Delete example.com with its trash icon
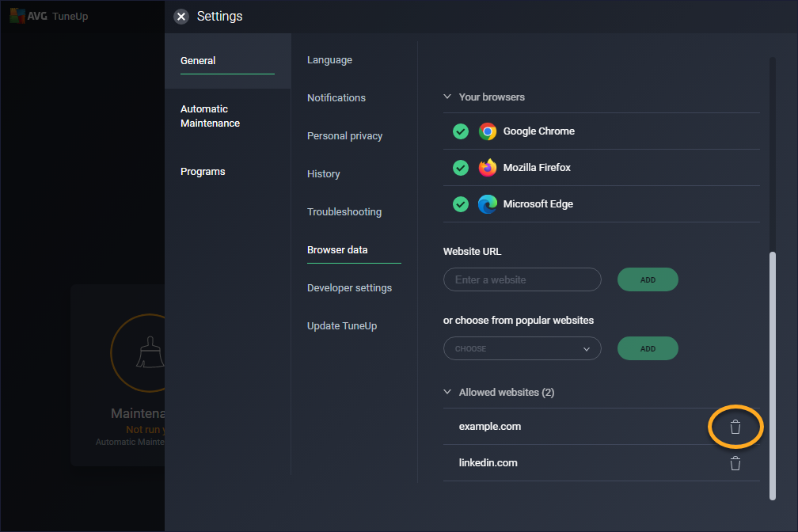 pos(735,427)
